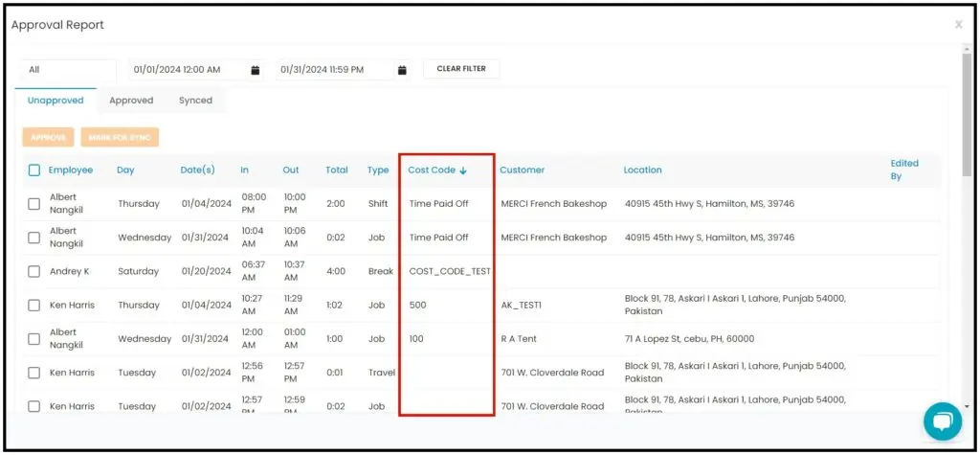Check the Ken Harris Thursday 01/04/2024 row
980x455 pixels.
[x=34, y=306]
